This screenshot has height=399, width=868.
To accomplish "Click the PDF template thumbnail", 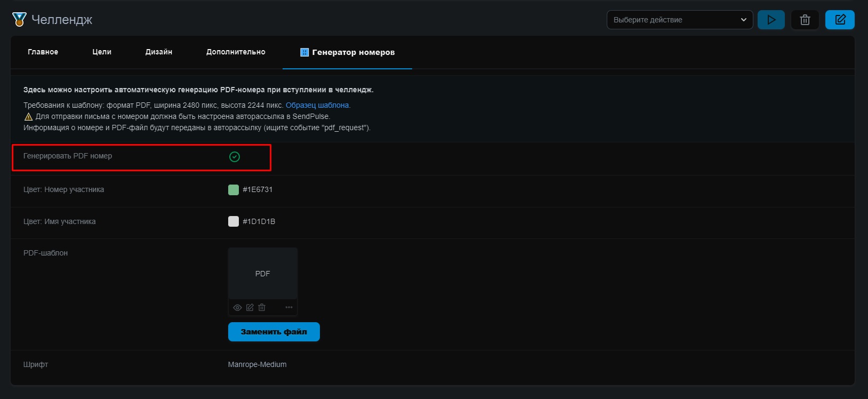I will point(263,273).
